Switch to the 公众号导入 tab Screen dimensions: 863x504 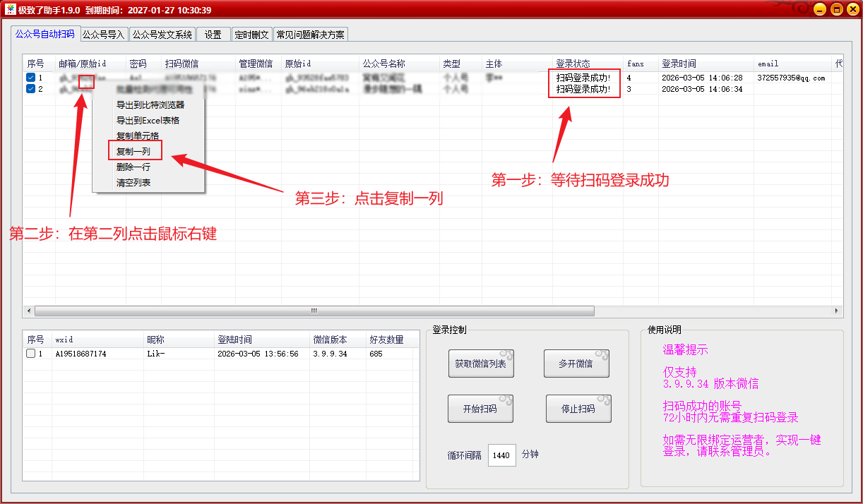tap(103, 34)
